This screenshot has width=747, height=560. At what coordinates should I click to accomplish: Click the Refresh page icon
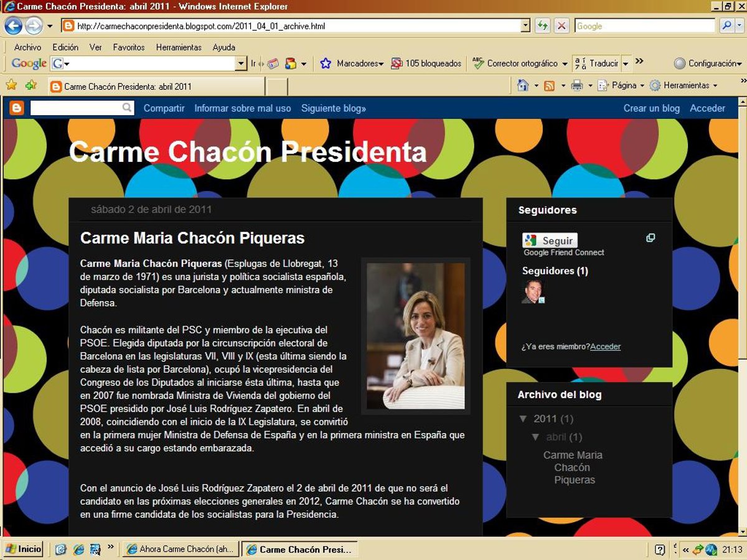(542, 26)
